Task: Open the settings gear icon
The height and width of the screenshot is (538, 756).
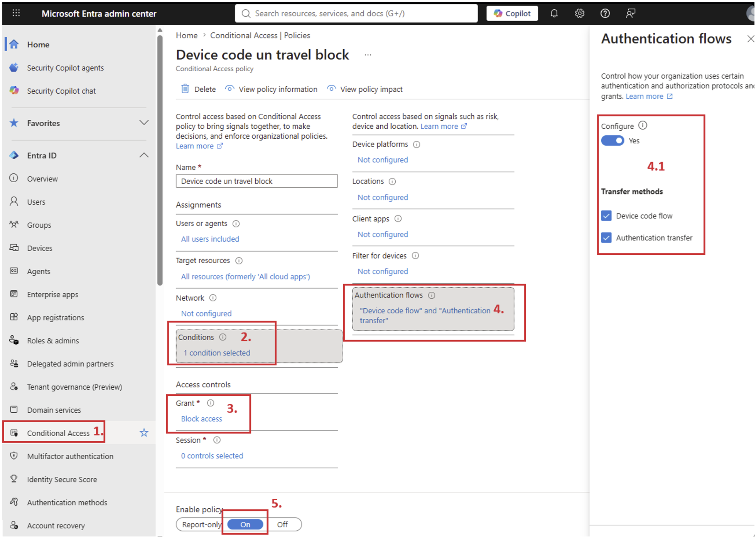Action: click(579, 13)
